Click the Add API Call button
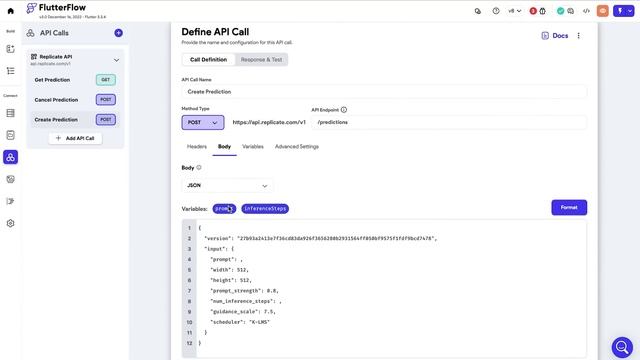This screenshot has width=640, height=360. pos(75,138)
